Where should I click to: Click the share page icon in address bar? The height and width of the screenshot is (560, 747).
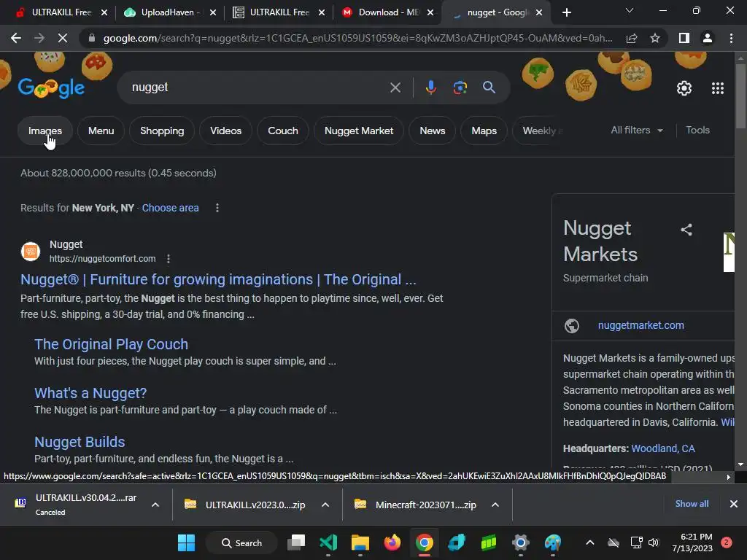click(x=632, y=38)
